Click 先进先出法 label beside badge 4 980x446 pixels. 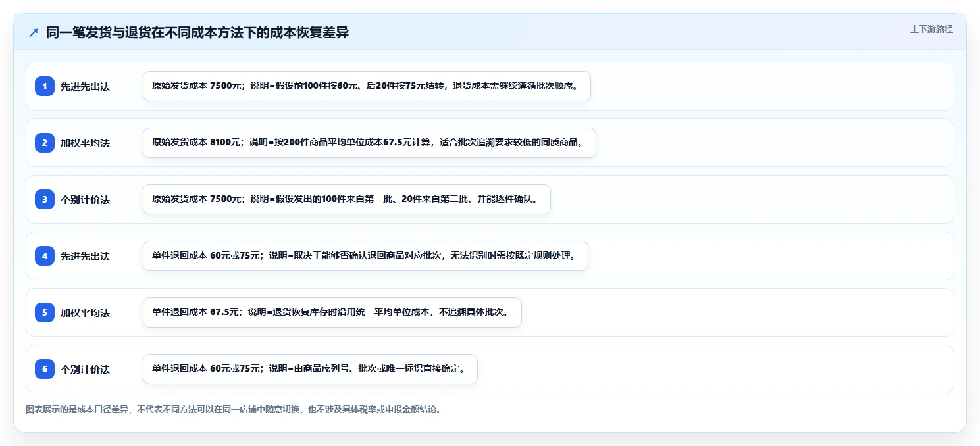[x=85, y=256]
